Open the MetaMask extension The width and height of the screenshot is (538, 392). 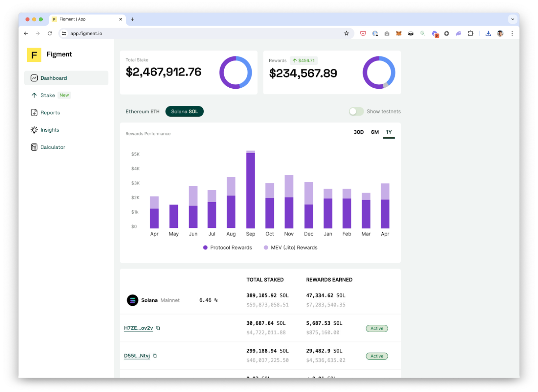[x=399, y=33]
